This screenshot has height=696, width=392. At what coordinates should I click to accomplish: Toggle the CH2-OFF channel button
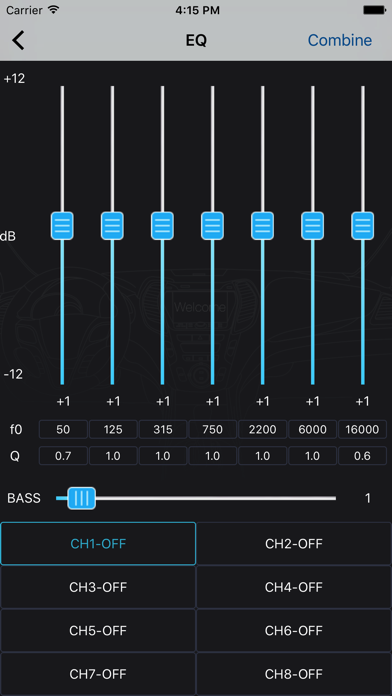pos(294,544)
